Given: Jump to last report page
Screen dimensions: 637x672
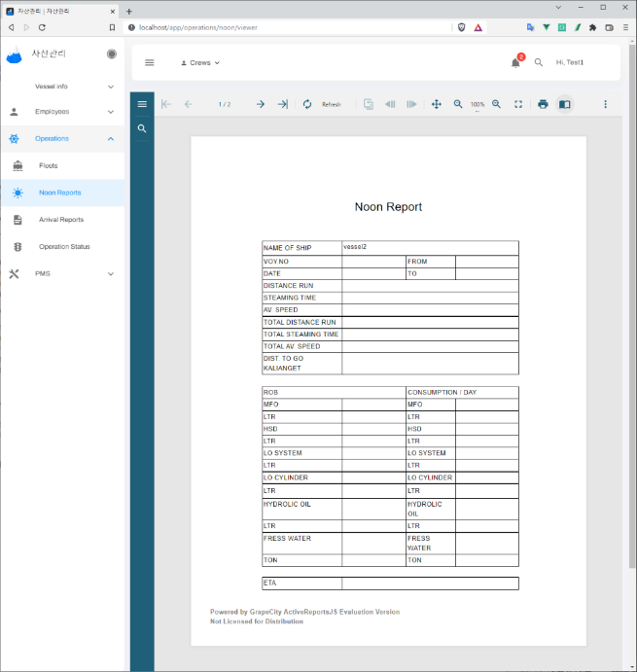Looking at the screenshot, I should tap(283, 104).
